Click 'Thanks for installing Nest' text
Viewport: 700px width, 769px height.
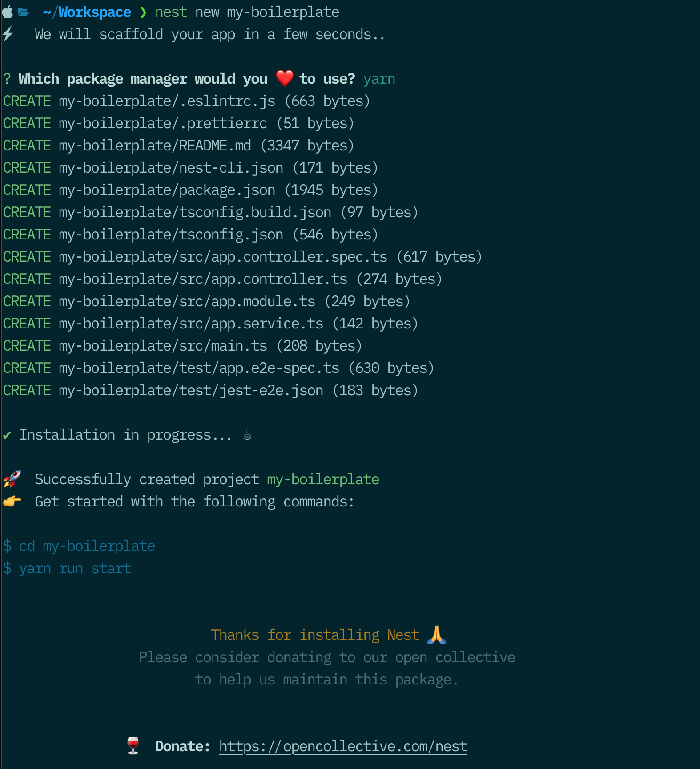click(x=315, y=635)
